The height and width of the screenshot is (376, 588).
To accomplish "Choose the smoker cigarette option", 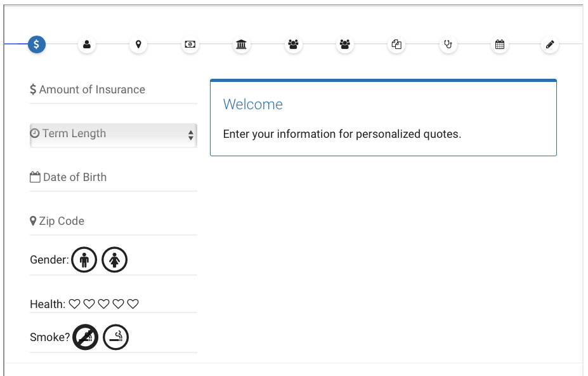I will click(115, 337).
